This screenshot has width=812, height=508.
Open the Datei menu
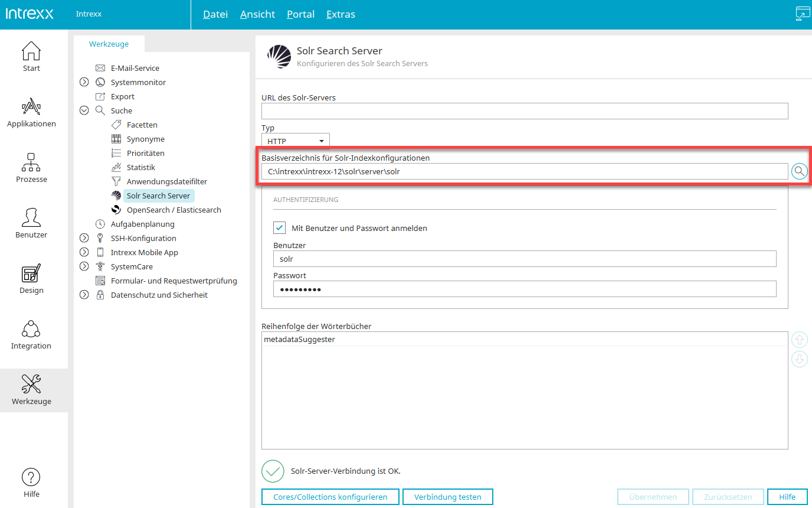(215, 14)
